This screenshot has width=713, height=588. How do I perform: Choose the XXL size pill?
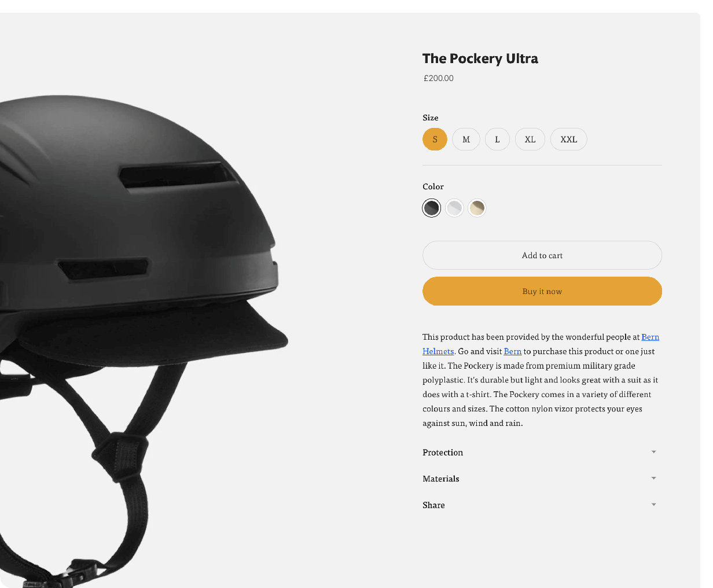[x=568, y=139]
